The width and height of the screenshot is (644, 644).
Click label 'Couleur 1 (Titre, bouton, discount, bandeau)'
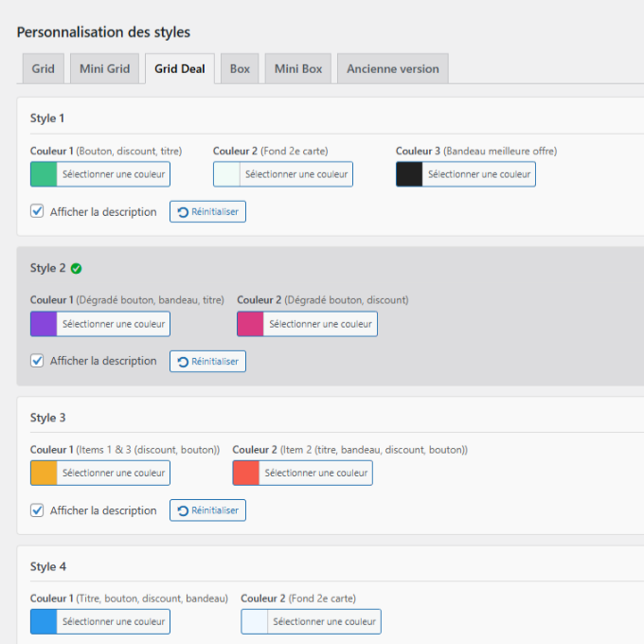(x=129, y=599)
